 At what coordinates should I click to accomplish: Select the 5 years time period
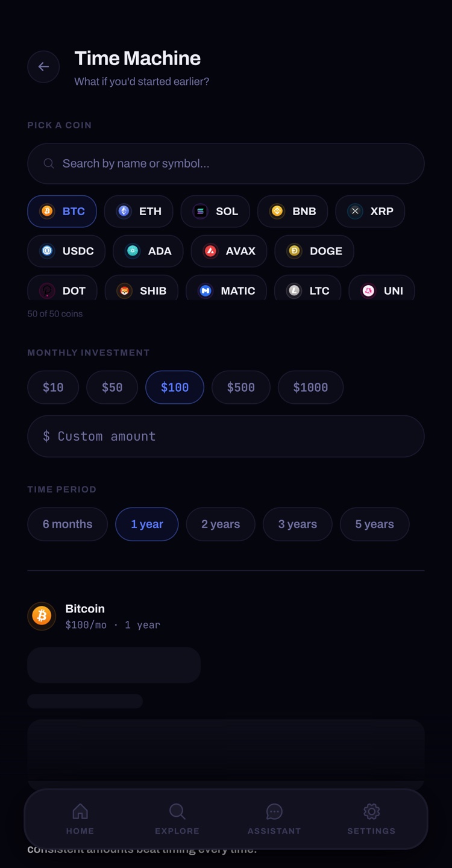tap(375, 524)
